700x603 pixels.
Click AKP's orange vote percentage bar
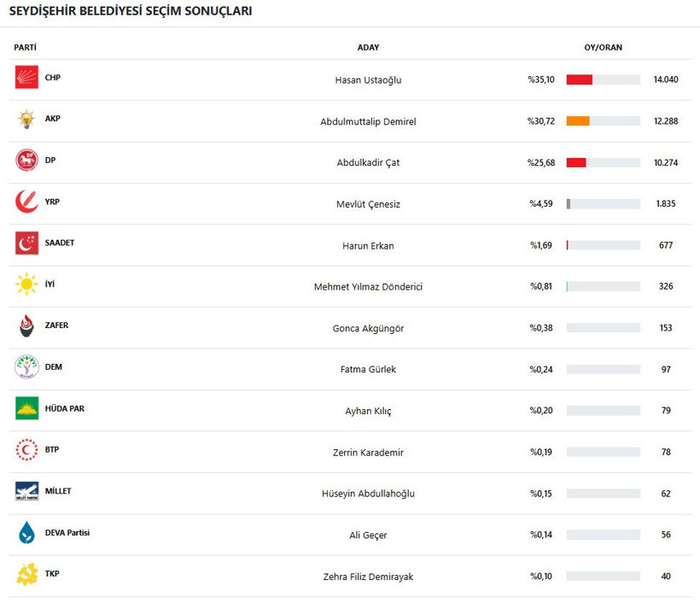(578, 121)
